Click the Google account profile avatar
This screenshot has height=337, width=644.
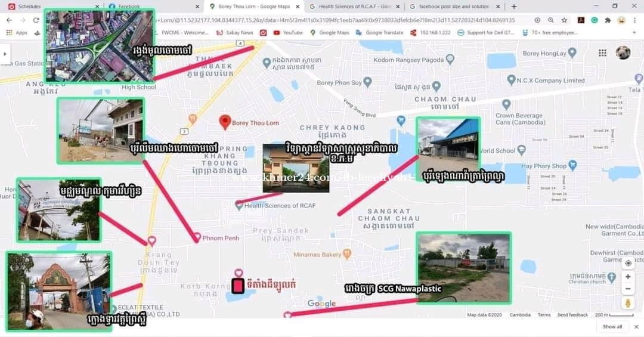coord(623,52)
